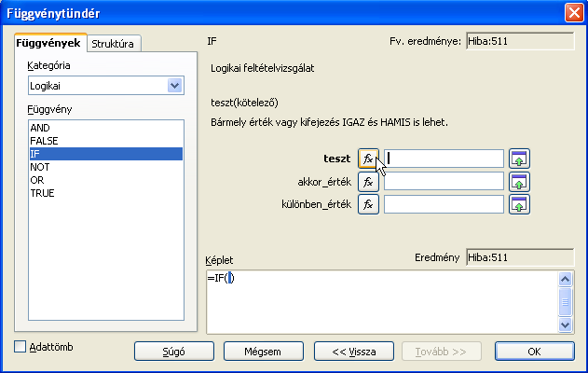Image resolution: width=588 pixels, height=373 pixels.
Task: Click the fx icon beside teszt
Action: 368,159
